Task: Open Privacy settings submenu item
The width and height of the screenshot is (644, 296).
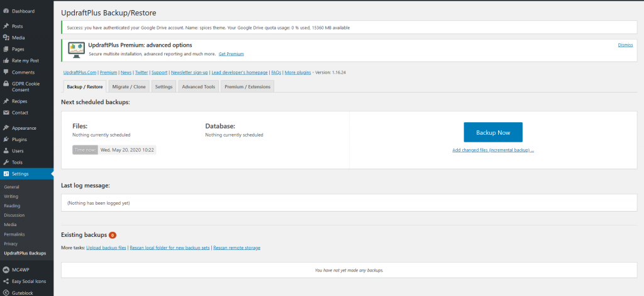Action: (11, 244)
